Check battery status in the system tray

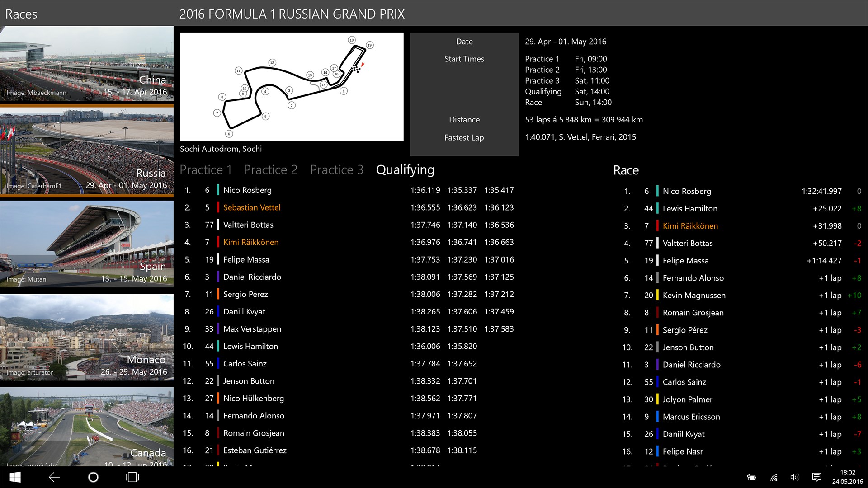coord(751,477)
